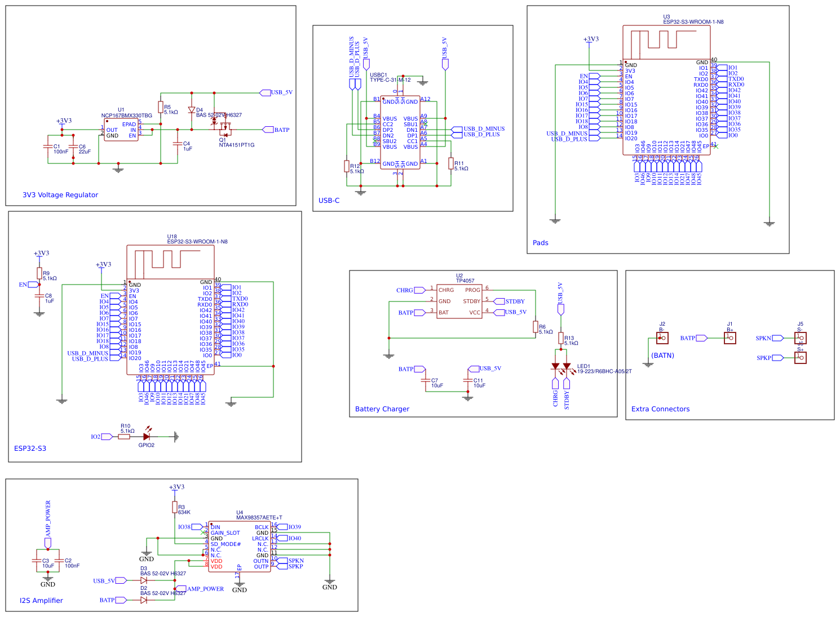Click the D4 diode in voltage regulator

point(192,110)
